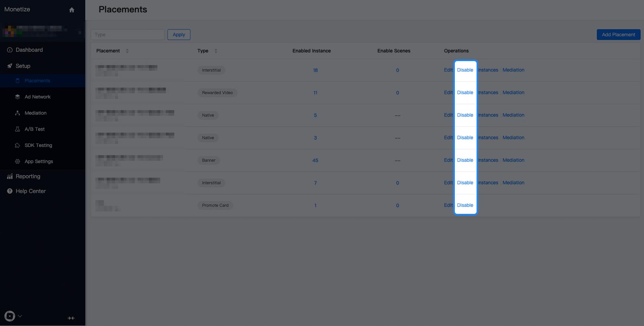644x326 pixels.
Task: Disable the Rewarded Video placement
Action: 465,92
